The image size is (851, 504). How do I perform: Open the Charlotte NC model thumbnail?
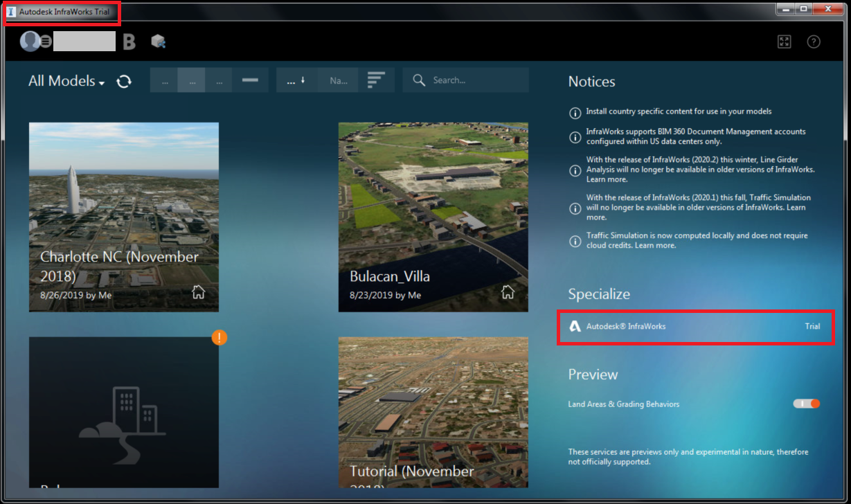[124, 217]
